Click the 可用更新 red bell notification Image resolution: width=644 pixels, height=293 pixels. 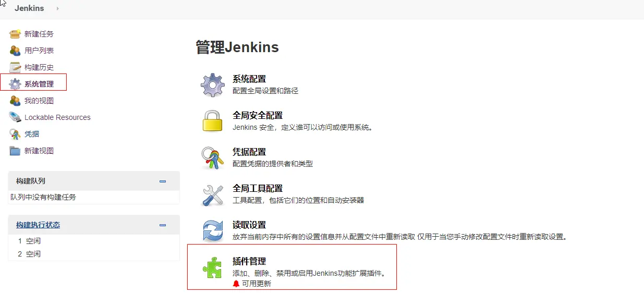pos(236,284)
